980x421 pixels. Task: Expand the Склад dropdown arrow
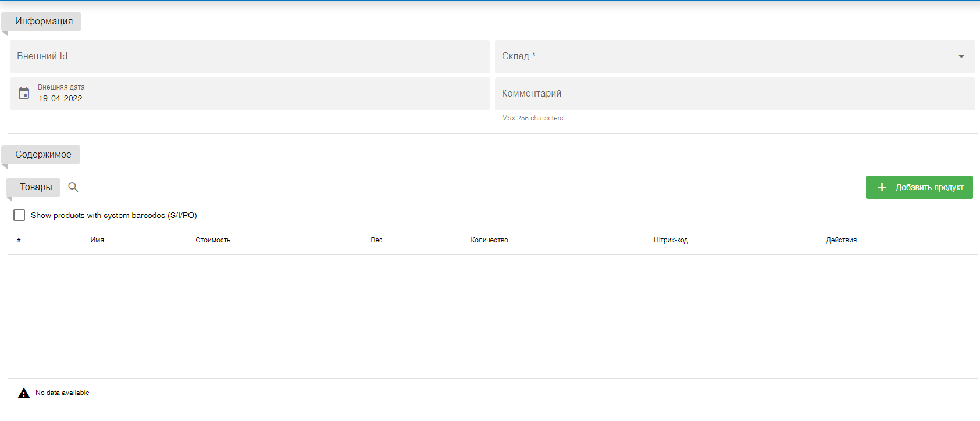[961, 56]
